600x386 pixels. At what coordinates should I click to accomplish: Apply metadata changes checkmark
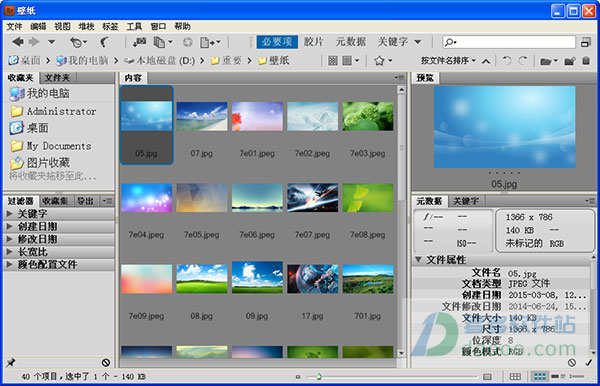(589, 362)
